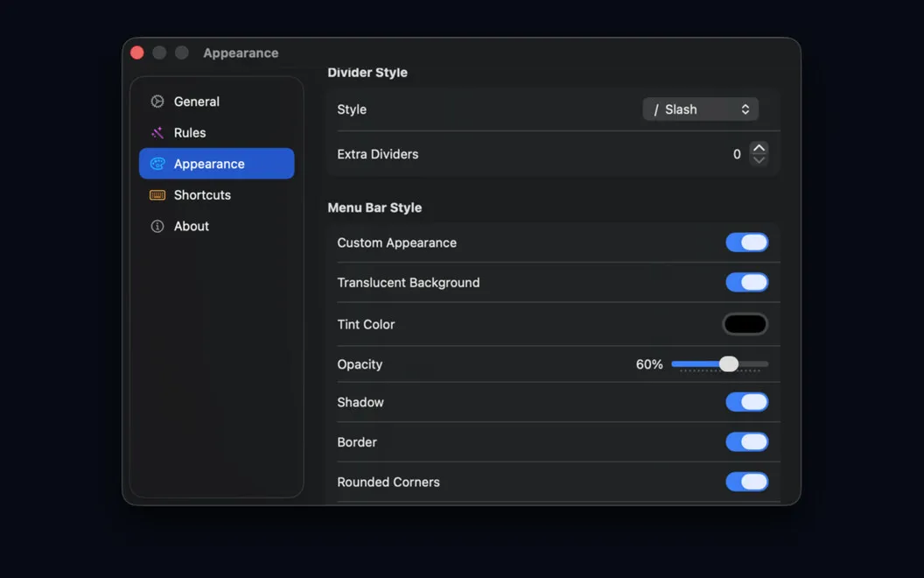Click the 60% opacity value text
The height and width of the screenshot is (578, 924).
(x=648, y=364)
